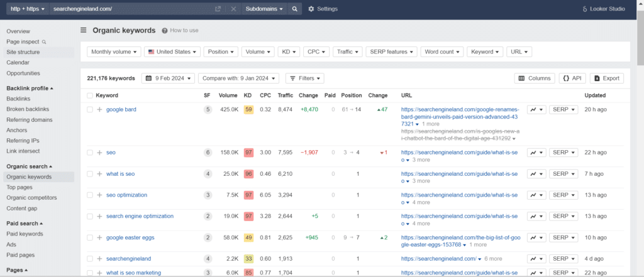Tick checkbox for what is seo marketing row
The image size is (644, 277).
pyautogui.click(x=90, y=273)
